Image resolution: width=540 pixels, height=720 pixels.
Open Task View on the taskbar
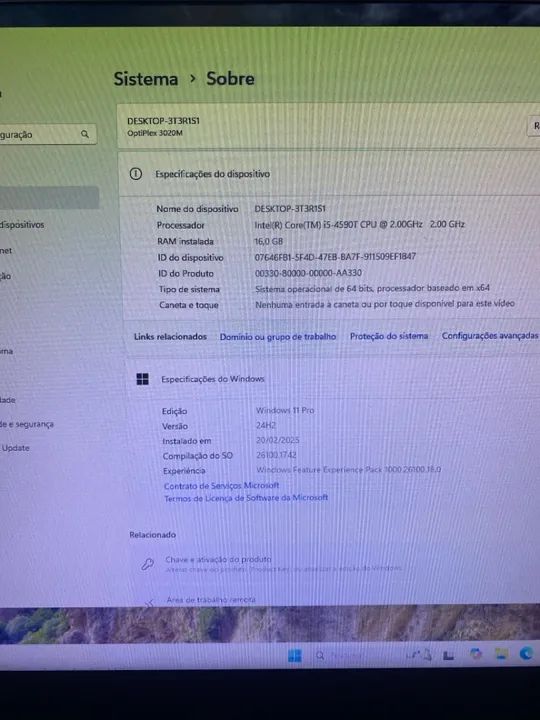click(x=448, y=655)
